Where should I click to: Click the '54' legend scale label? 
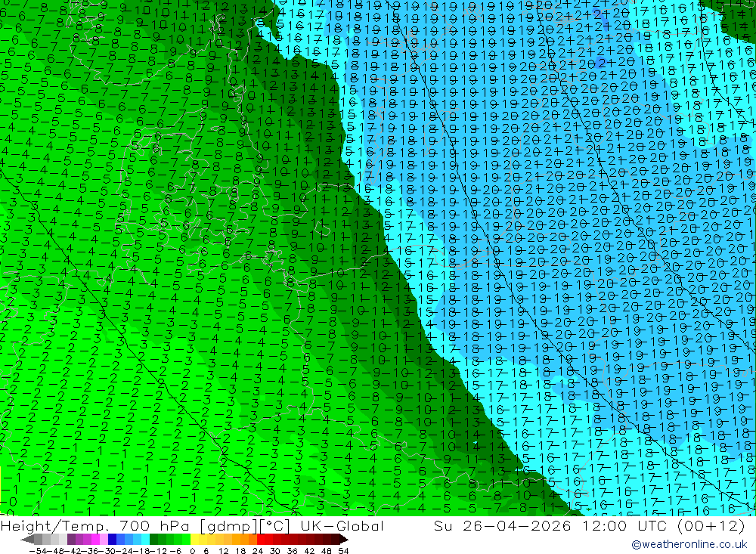[343, 551]
